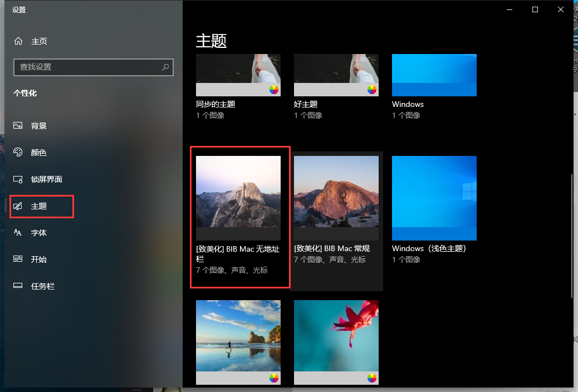Click the 任务栏 bar icon

point(18,286)
